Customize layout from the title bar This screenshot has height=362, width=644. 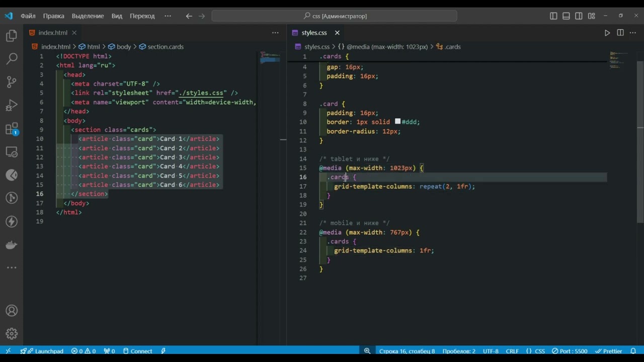592,16
